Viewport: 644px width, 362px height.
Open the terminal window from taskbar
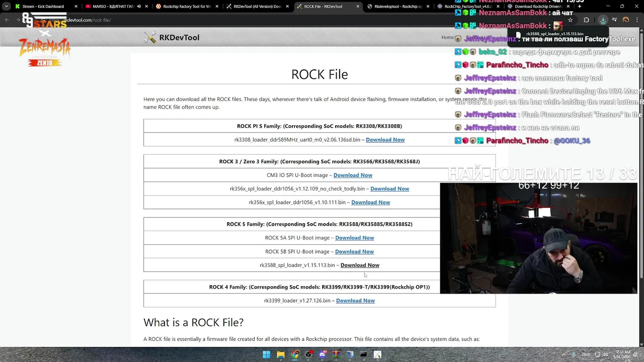pos(364,354)
